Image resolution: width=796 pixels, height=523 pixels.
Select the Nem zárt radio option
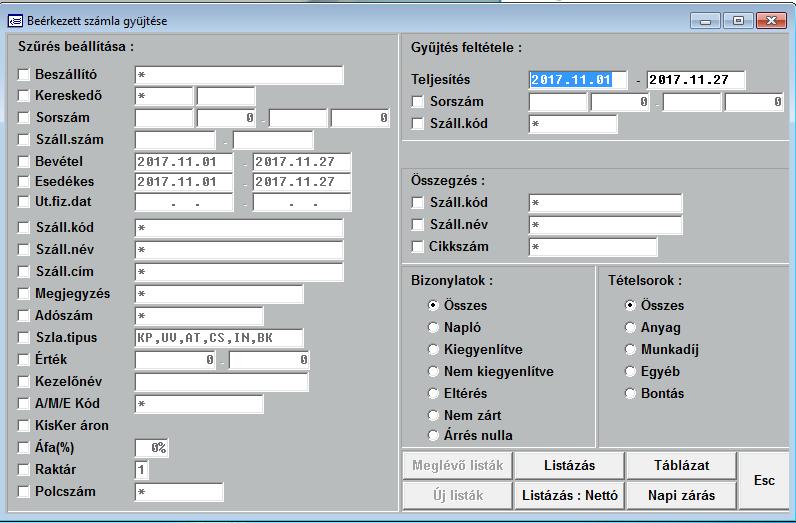pyautogui.click(x=433, y=415)
